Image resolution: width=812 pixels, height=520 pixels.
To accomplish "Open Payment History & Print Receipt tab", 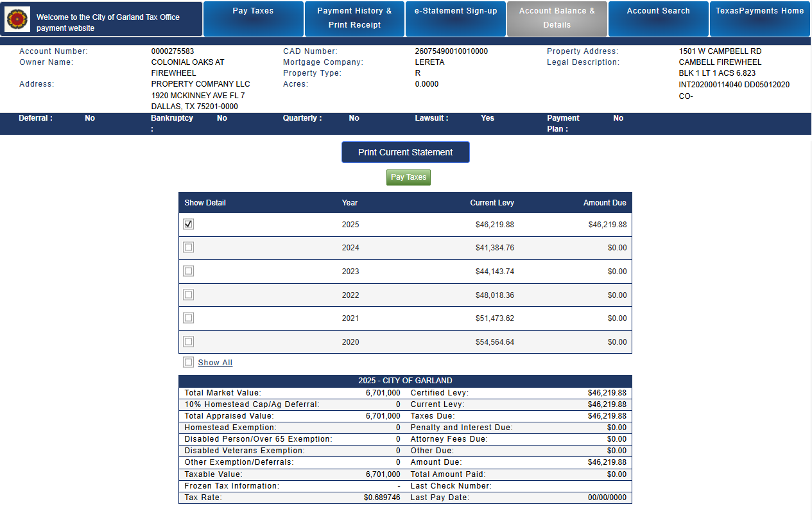I will click(354, 19).
